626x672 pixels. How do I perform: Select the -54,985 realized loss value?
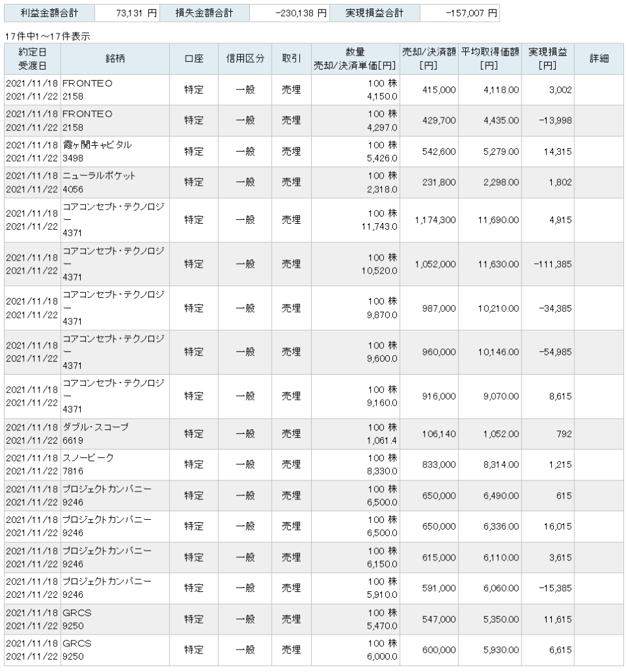pyautogui.click(x=555, y=352)
